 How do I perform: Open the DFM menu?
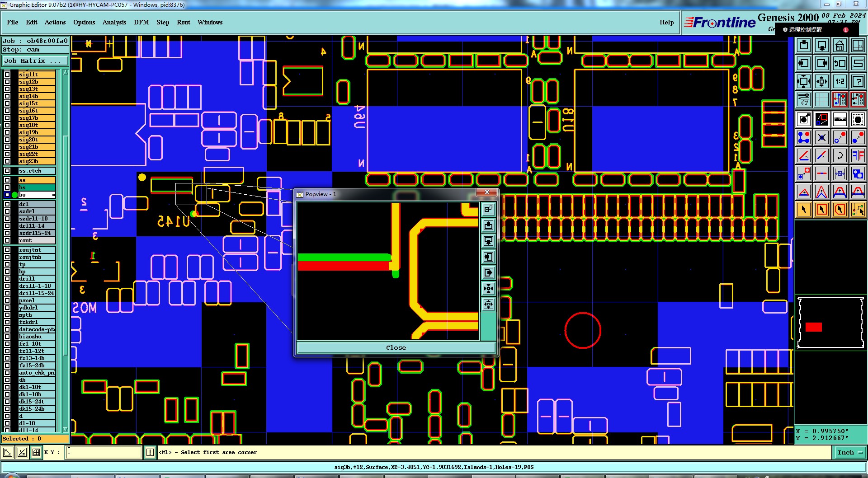point(142,22)
